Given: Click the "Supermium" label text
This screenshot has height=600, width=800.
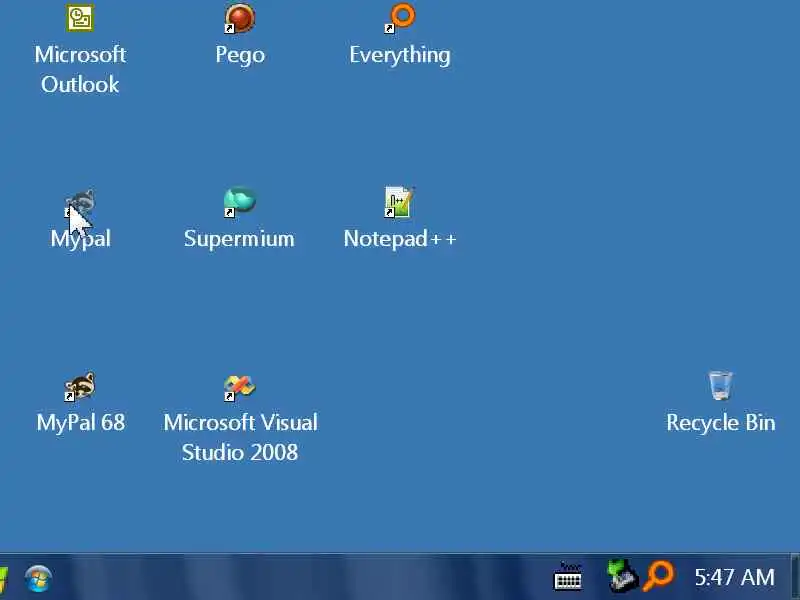Looking at the screenshot, I should [x=239, y=239].
